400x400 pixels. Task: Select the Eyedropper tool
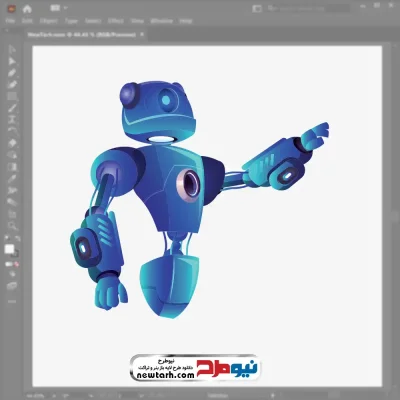(x=12, y=178)
